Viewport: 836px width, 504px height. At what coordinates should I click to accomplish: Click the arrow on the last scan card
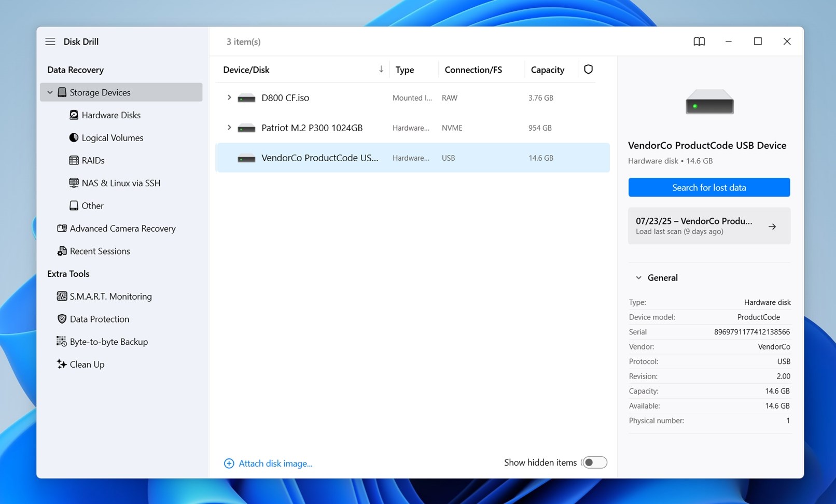click(772, 227)
